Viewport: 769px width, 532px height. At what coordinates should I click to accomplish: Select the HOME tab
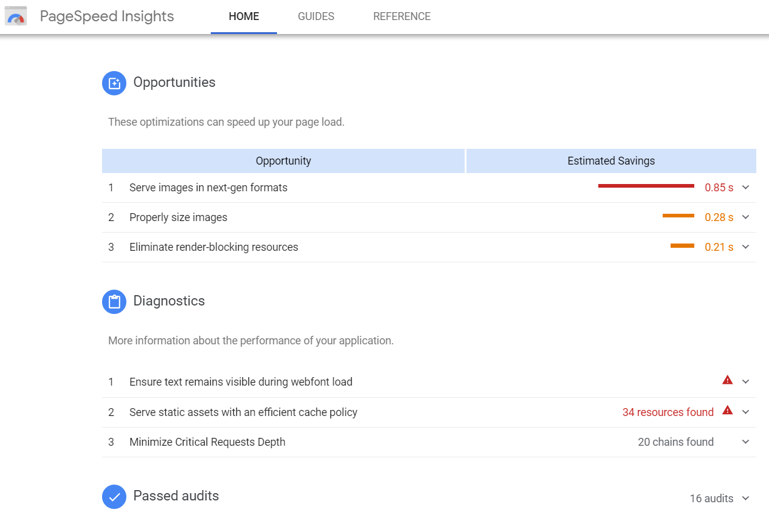pos(244,16)
